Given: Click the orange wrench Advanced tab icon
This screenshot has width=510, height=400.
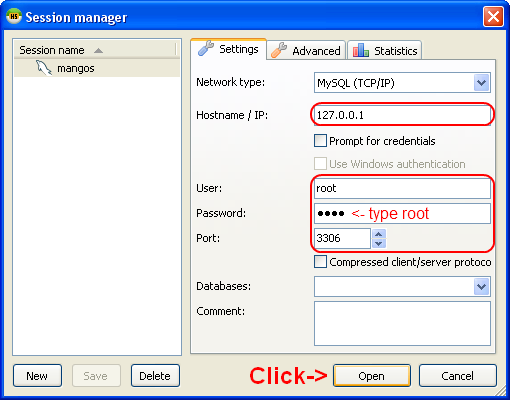Looking at the screenshot, I should 279,50.
